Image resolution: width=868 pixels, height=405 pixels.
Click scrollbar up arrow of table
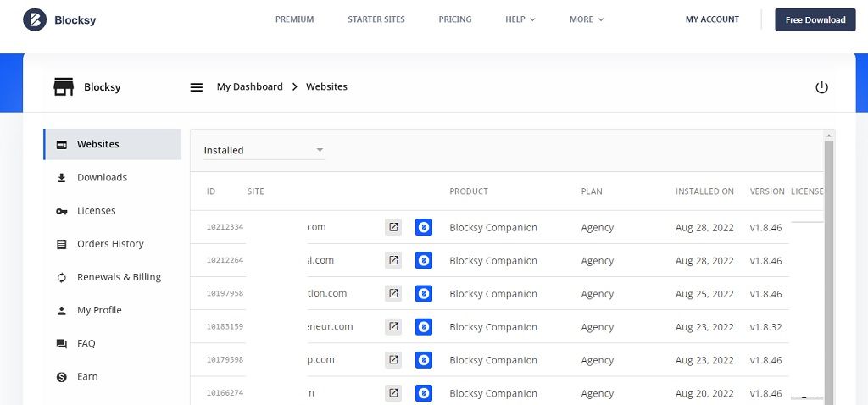coord(829,135)
